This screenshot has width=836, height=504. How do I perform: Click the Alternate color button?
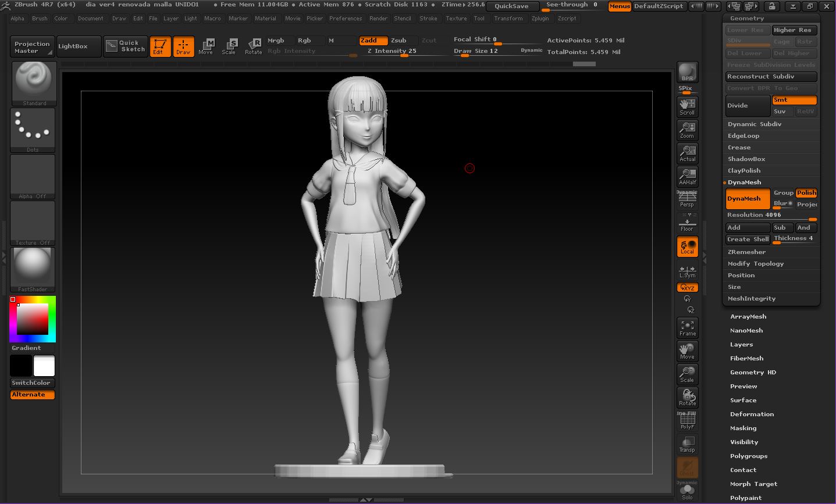[x=33, y=395]
